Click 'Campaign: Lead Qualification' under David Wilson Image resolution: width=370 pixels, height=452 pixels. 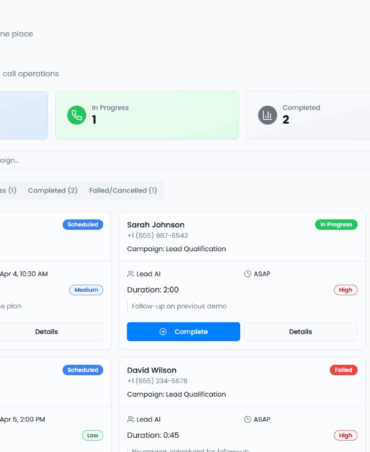pyautogui.click(x=176, y=394)
